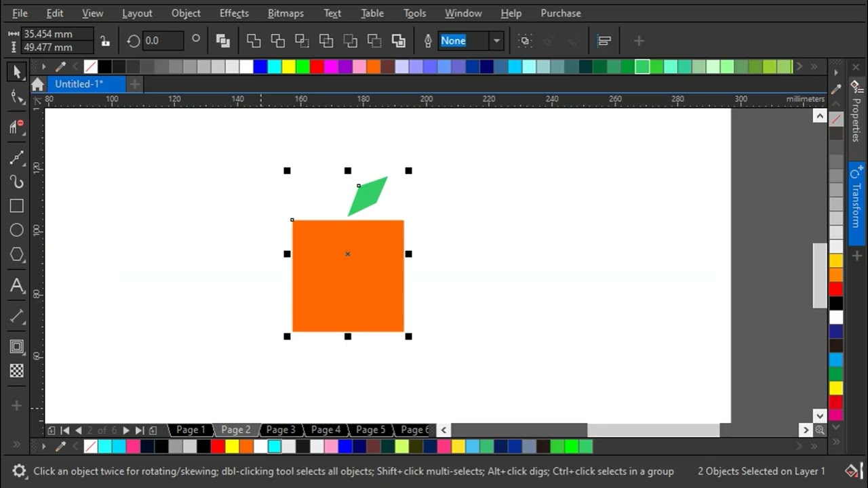The image size is (868, 488).
Task: Expand the top color palette fully
Action: click(x=814, y=66)
